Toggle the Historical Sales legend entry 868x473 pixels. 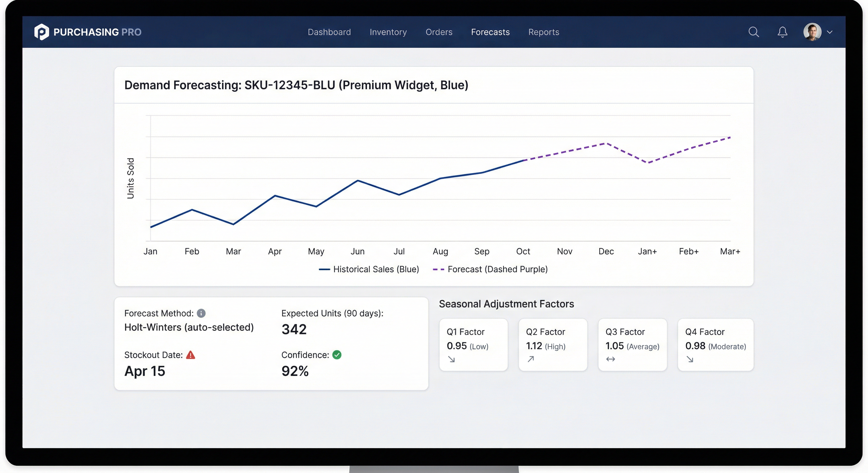[369, 269]
